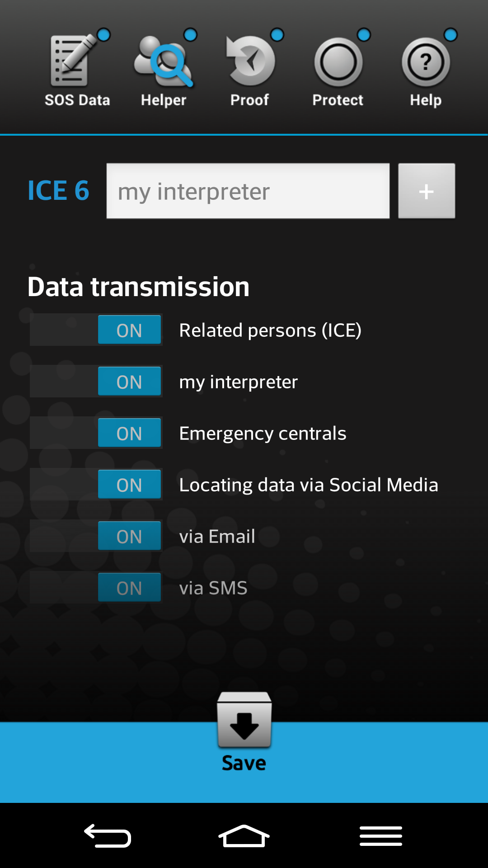
Task: Turn off my interpreter data transmission
Action: click(x=129, y=381)
